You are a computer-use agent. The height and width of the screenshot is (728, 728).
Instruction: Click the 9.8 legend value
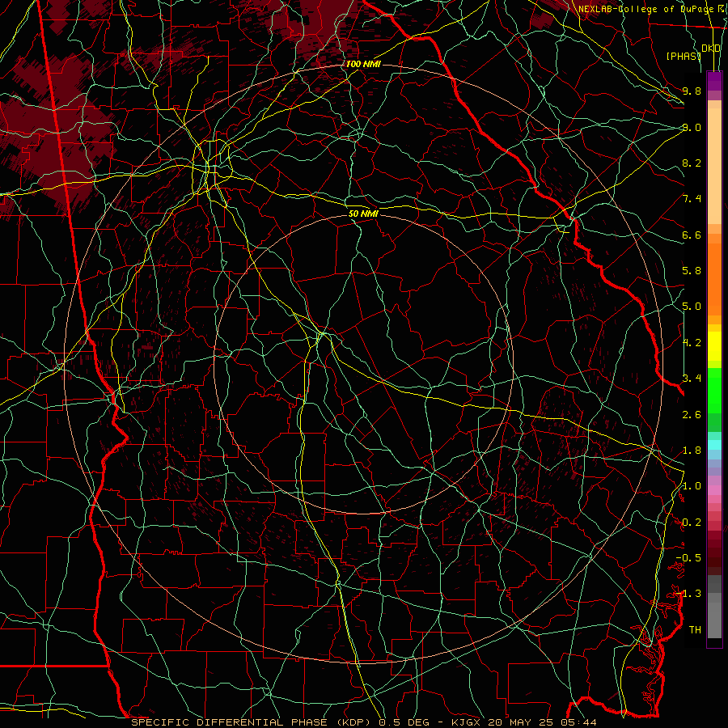[x=692, y=91]
